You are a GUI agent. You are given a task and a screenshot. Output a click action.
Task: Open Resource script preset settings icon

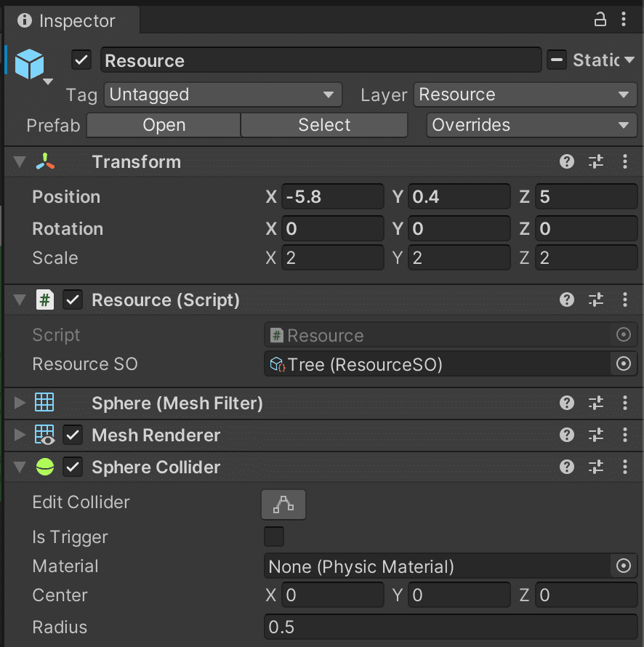point(596,300)
